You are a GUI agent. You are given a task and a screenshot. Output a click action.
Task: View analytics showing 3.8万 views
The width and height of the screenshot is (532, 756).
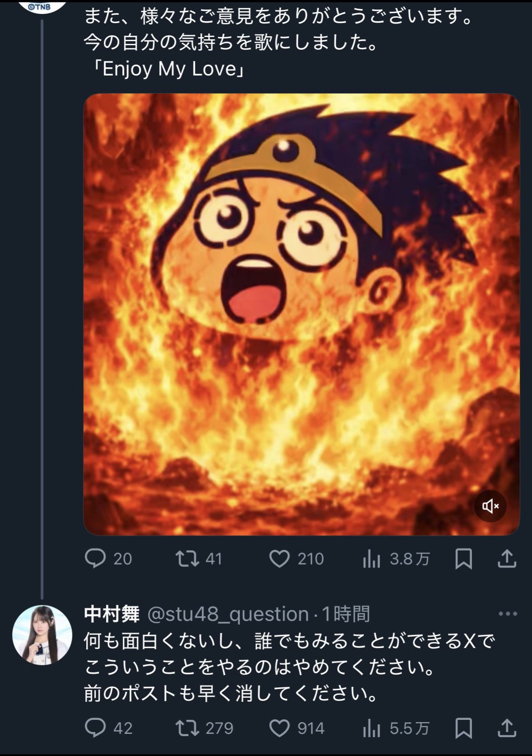(371, 560)
